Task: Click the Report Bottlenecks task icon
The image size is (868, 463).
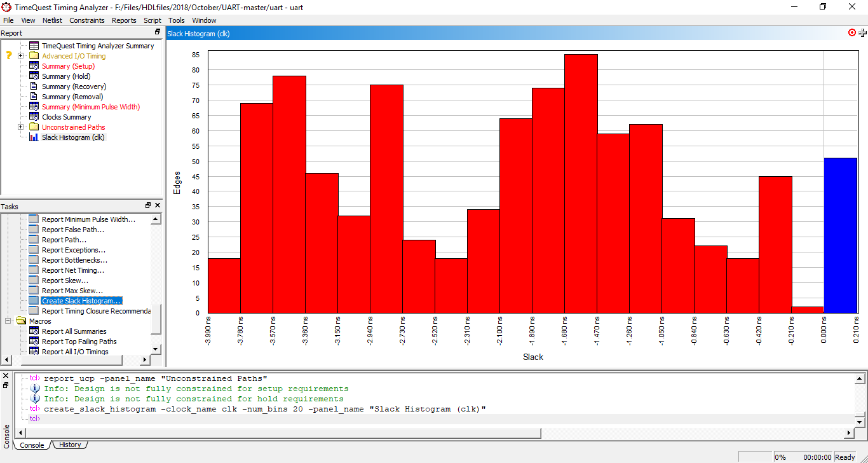Action: click(34, 260)
